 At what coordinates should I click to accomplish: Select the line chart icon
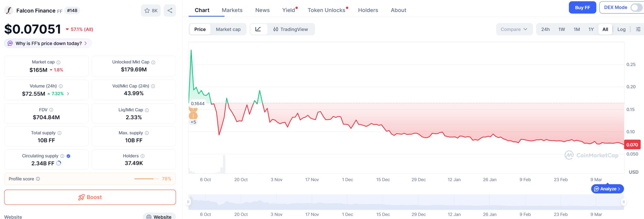click(x=258, y=29)
